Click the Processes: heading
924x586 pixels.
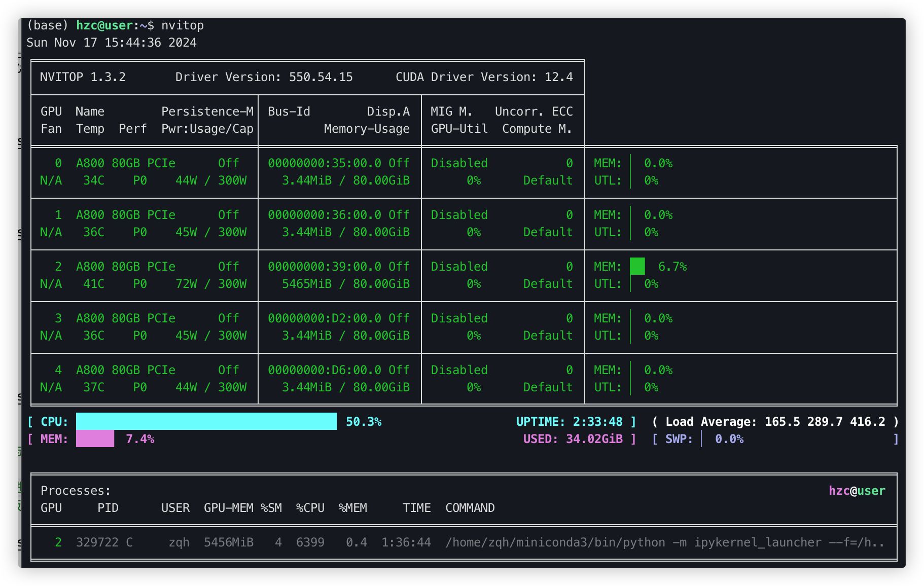pyautogui.click(x=76, y=491)
